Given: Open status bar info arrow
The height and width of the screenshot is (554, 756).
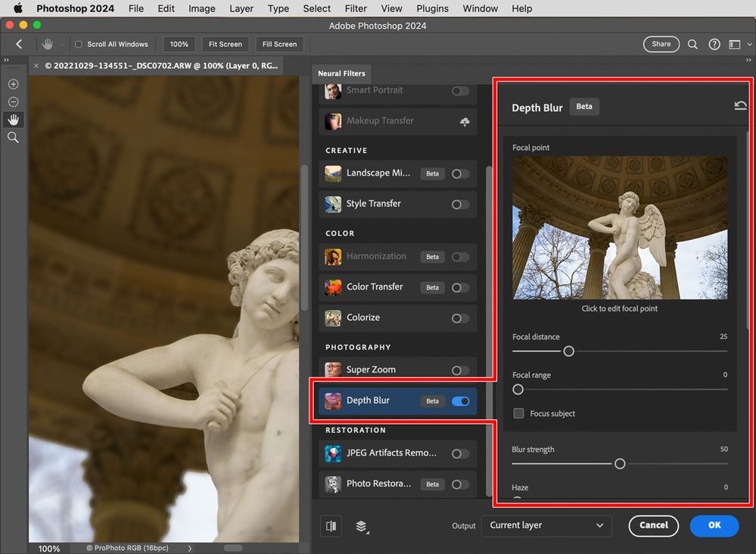Looking at the screenshot, I should coord(189,548).
